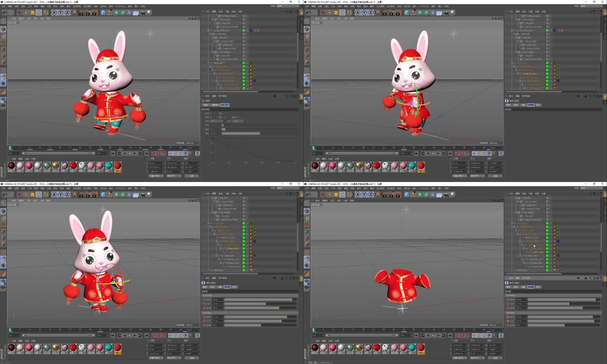The image size is (607, 364).
Task: Toggle Thumb Bend keyframe dot, bottom-right window
Action: click(x=508, y=299)
